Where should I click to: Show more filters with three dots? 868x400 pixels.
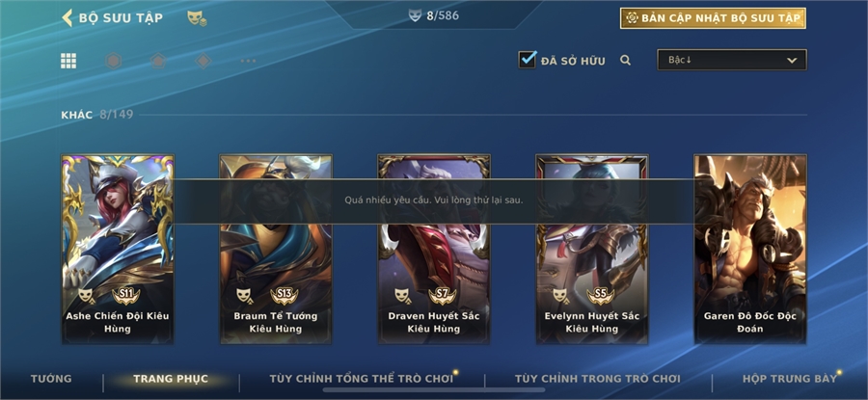(x=248, y=61)
